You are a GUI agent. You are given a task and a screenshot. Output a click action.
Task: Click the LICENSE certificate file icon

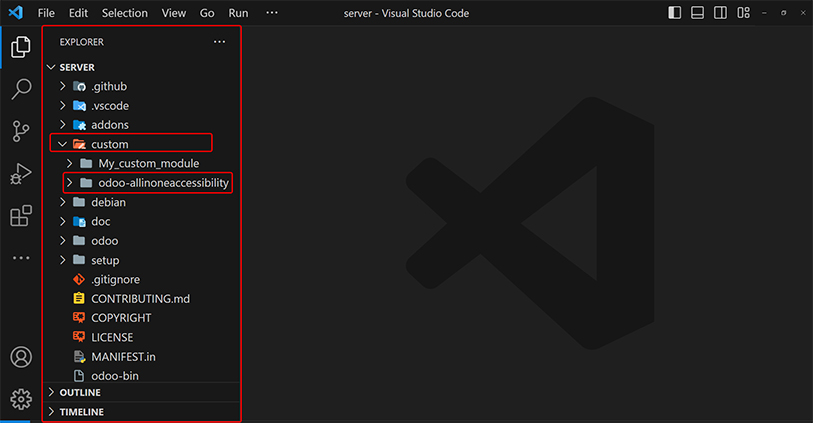tap(79, 337)
